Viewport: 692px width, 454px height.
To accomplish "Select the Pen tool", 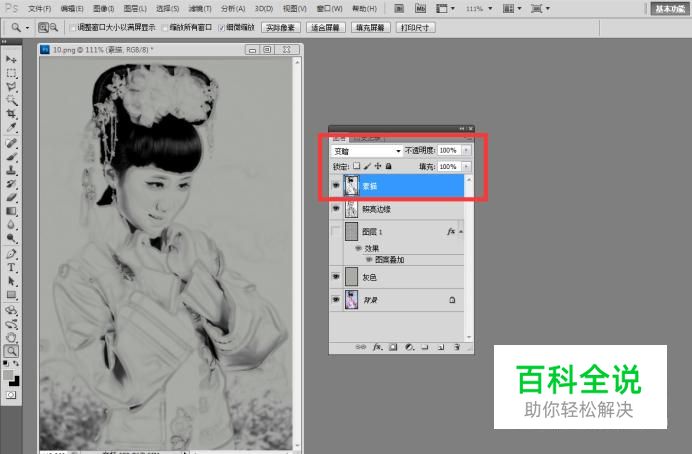I will [11, 253].
